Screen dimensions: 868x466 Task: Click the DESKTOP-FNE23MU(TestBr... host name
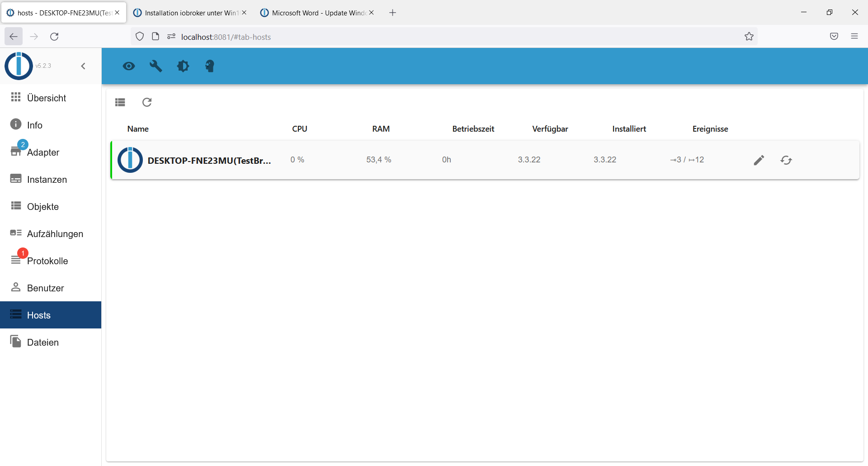tap(209, 161)
